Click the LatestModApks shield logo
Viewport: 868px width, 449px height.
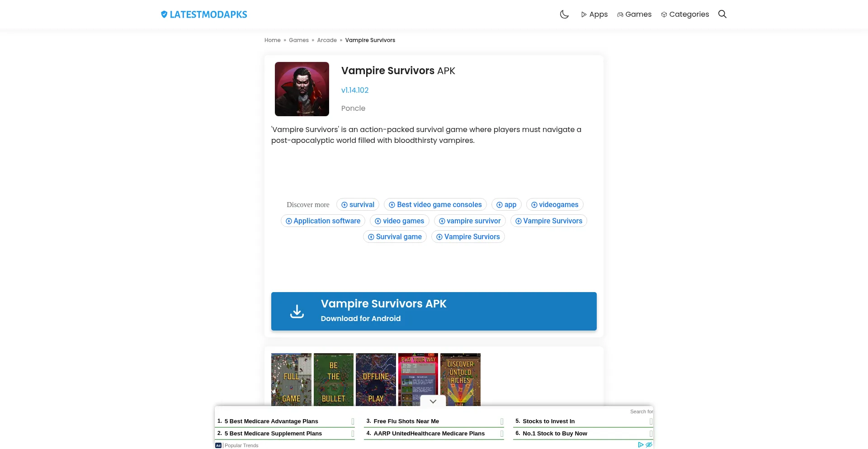click(164, 14)
